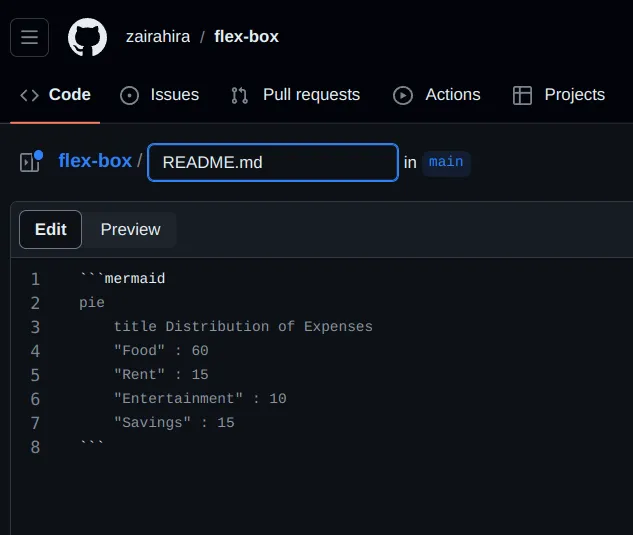This screenshot has width=633, height=535.
Task: Open the Issues tab
Action: 174,95
